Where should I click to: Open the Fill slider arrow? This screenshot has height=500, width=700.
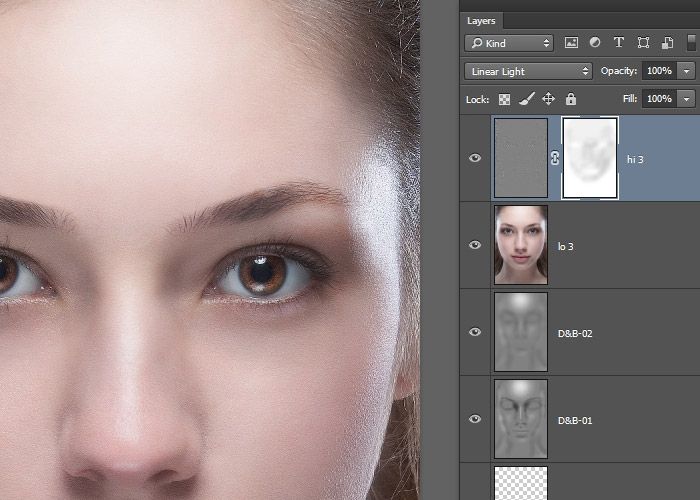pos(686,99)
